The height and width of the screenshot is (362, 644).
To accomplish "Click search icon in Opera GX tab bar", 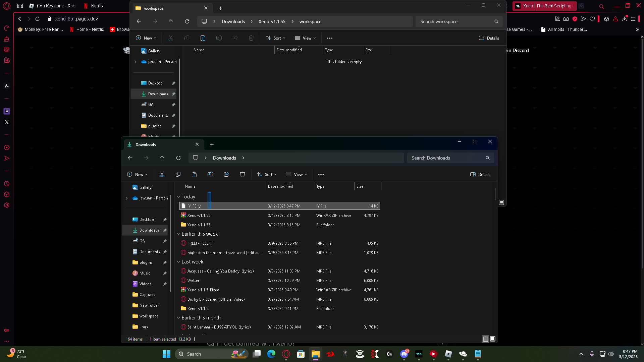I will (x=602, y=6).
